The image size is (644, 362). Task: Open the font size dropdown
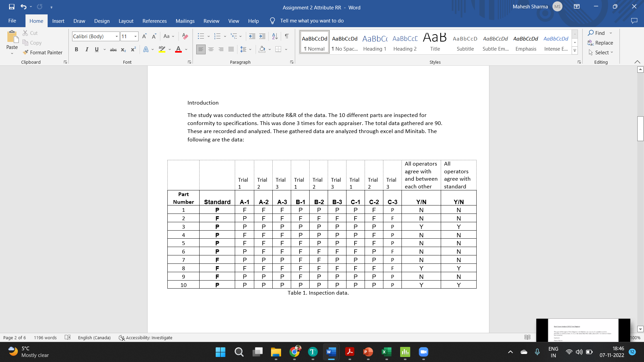[x=135, y=36]
